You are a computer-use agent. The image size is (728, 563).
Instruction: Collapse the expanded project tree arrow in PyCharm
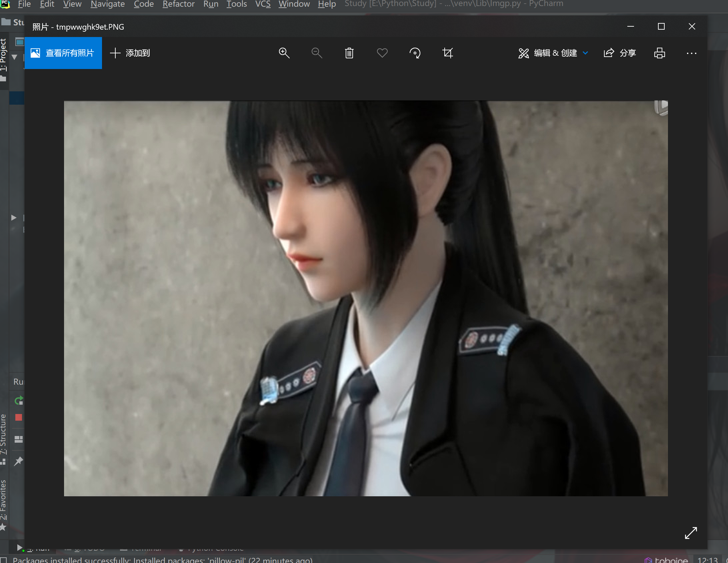14,57
